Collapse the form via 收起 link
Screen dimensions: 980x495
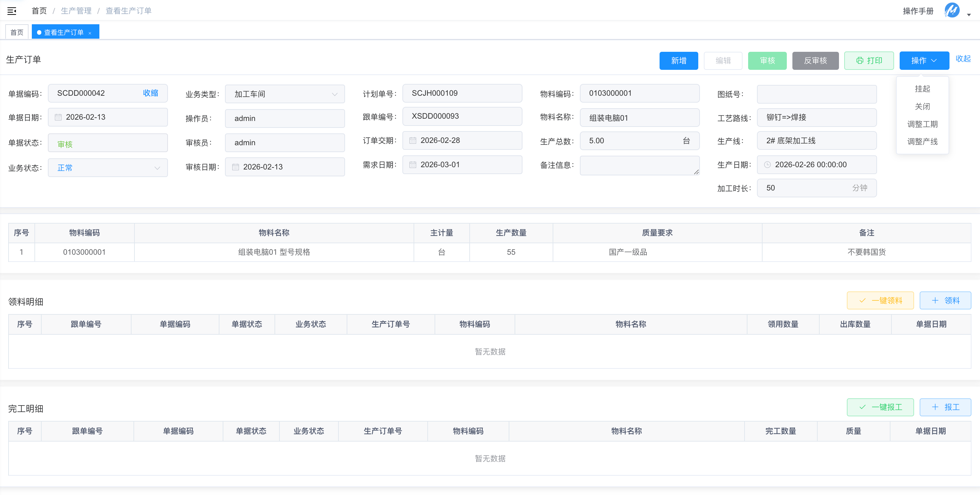coord(963,59)
